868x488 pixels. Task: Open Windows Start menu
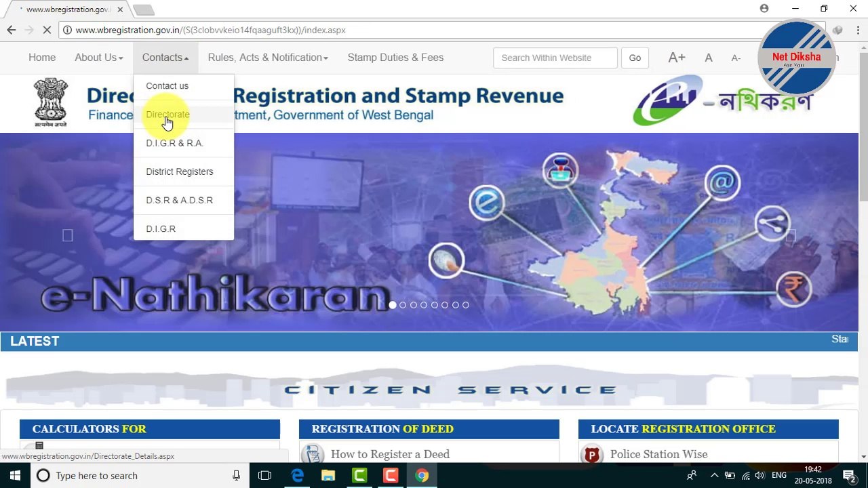click(15, 475)
